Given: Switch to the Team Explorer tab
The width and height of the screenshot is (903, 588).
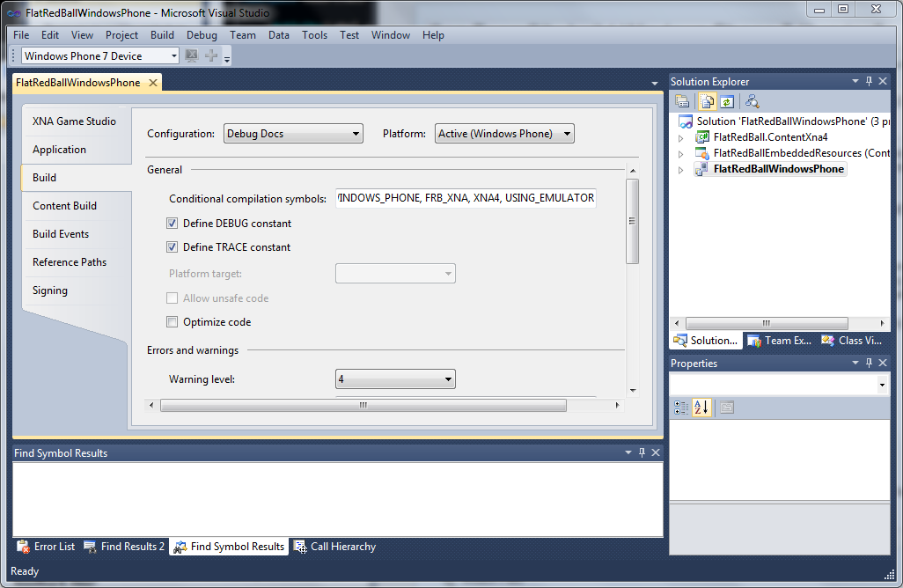Looking at the screenshot, I should [x=779, y=341].
